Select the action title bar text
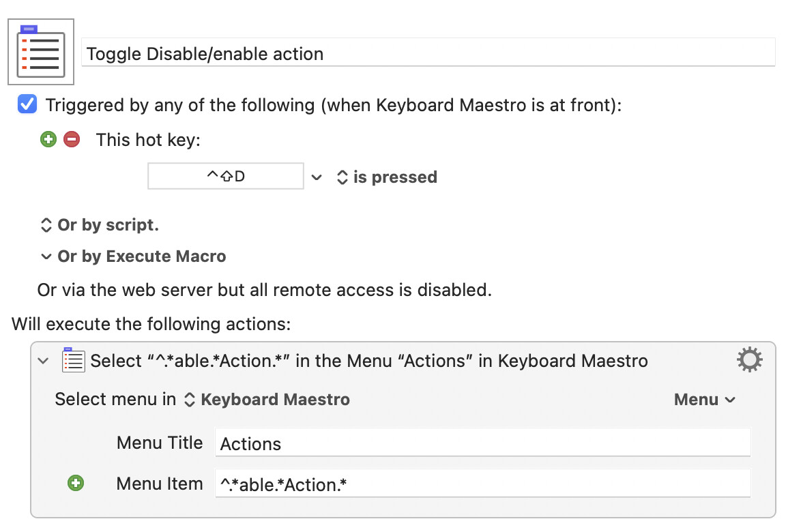801x532 pixels. [x=368, y=361]
